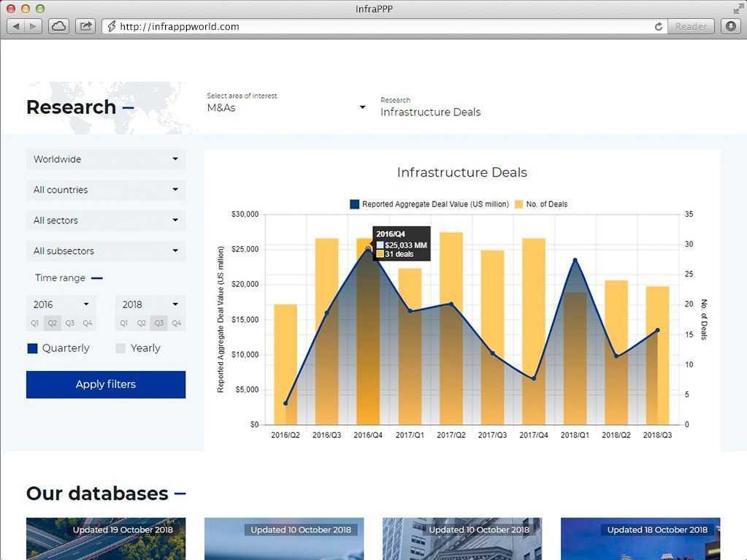Screen dimensions: 747x560
Task: Click the browser back arrow button
Action: click(17, 26)
